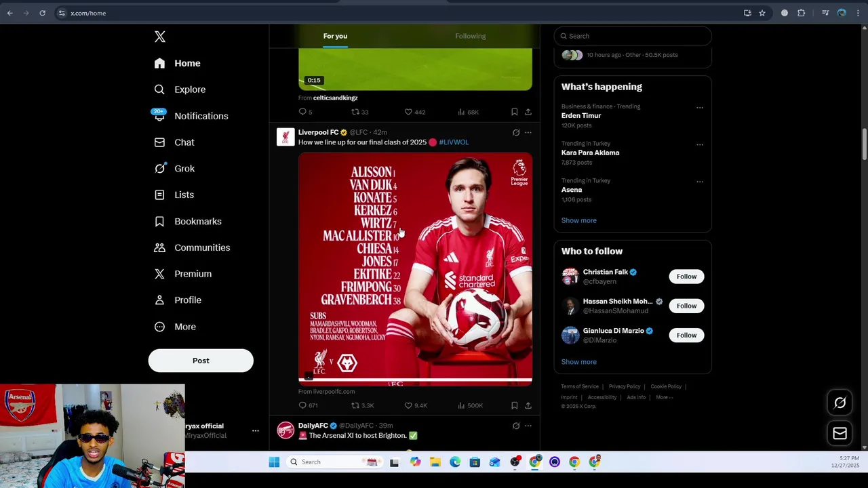Open the Terms of Service link

pos(580,386)
